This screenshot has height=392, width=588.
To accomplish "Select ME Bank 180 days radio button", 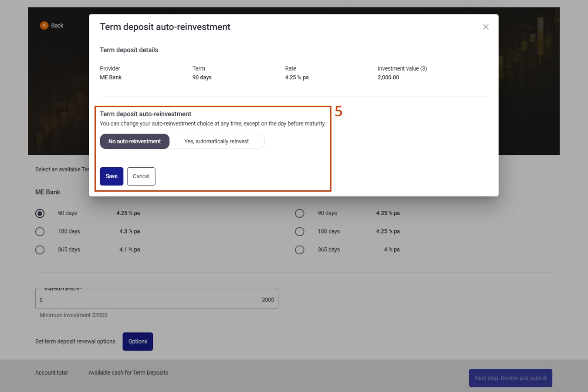I will pyautogui.click(x=40, y=232).
